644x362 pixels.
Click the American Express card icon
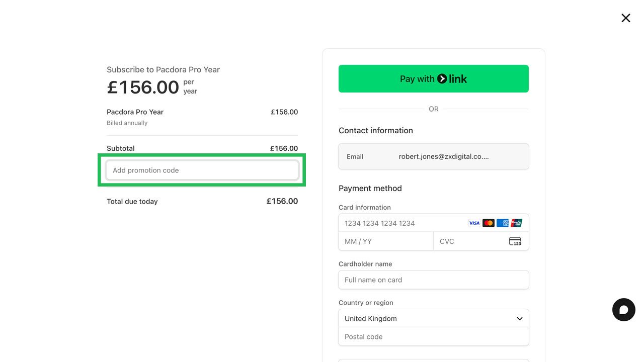(502, 223)
